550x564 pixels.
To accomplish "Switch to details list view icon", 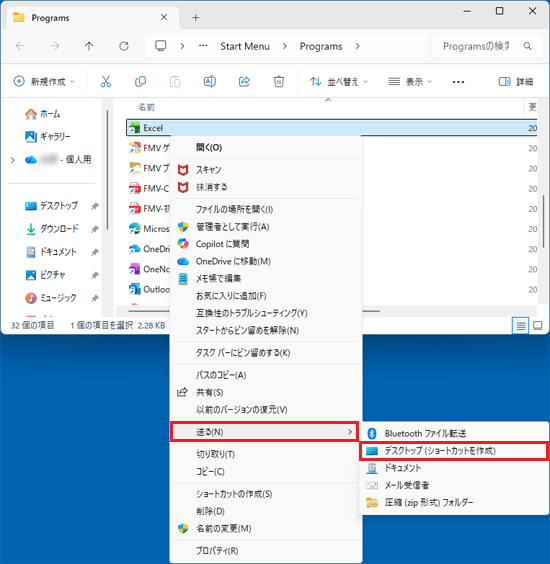I will point(521,326).
